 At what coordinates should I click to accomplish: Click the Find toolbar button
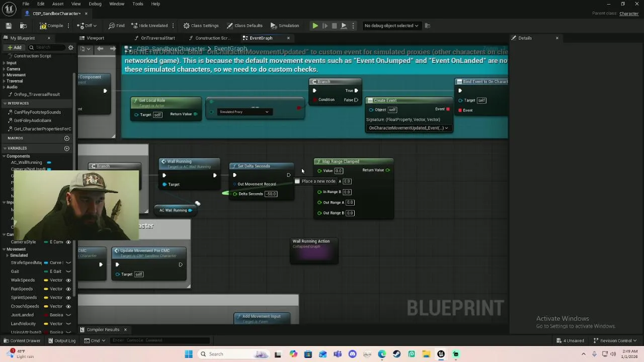click(x=117, y=26)
